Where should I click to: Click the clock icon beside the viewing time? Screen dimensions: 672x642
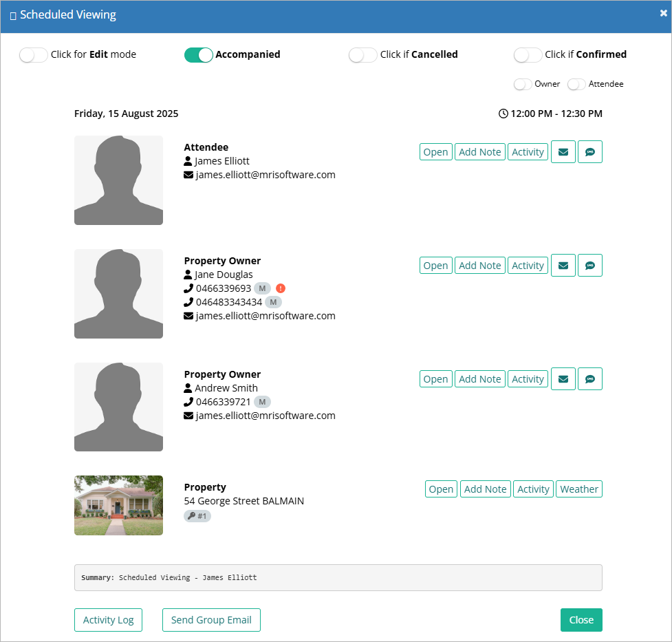coord(503,114)
